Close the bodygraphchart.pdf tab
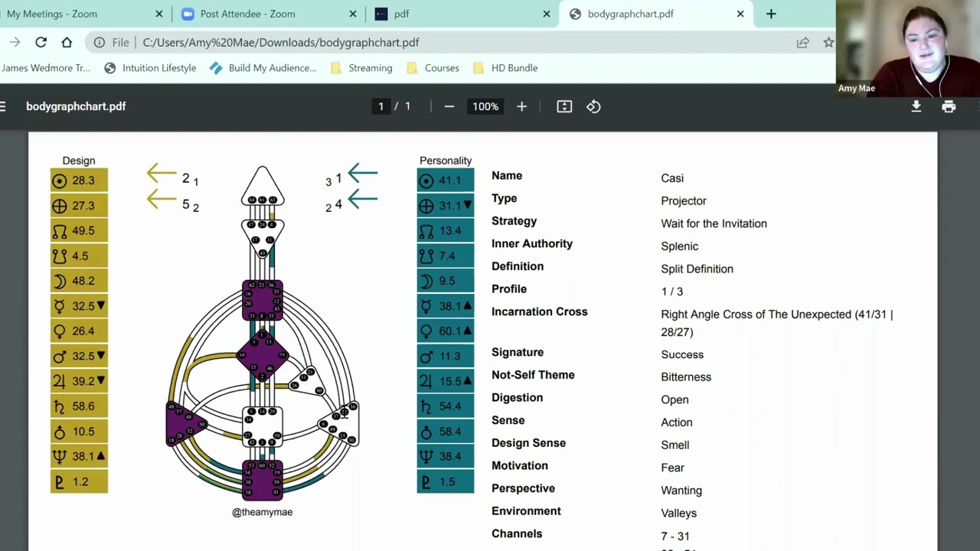This screenshot has width=980, height=551. [x=740, y=14]
